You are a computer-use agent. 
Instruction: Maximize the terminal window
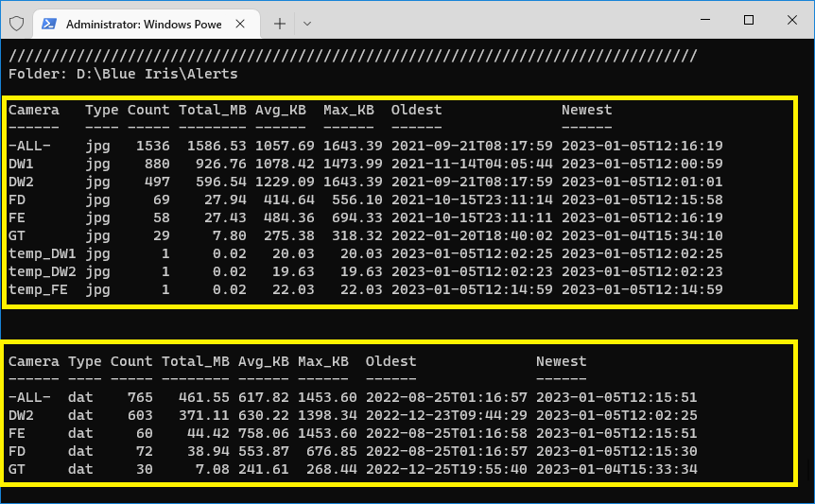(x=749, y=20)
